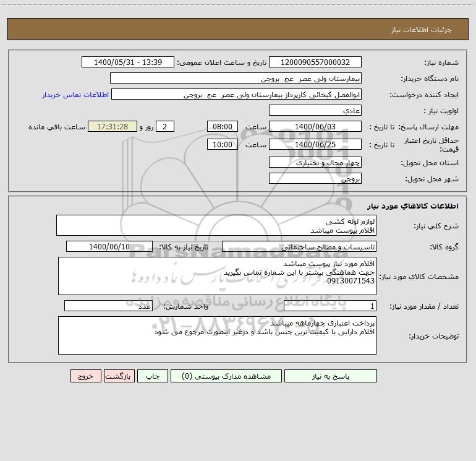Viewport: 476px width, 461px height.
Task: Click the ایجاد کننده درخواست label
Action: pos(424,95)
